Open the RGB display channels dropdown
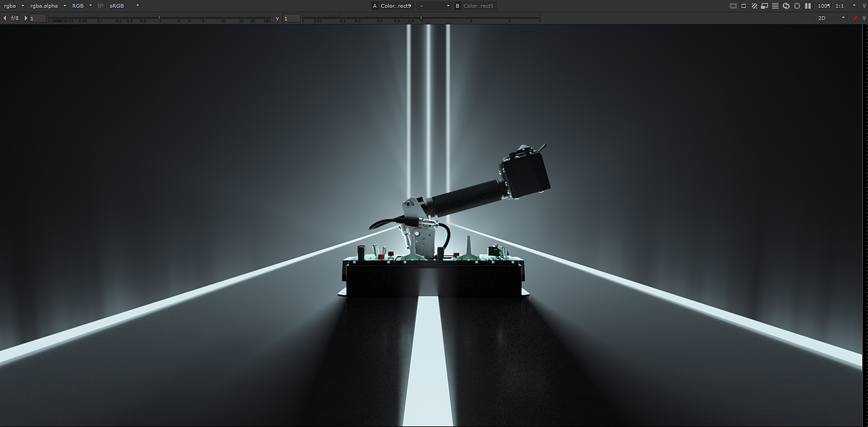 coord(81,5)
